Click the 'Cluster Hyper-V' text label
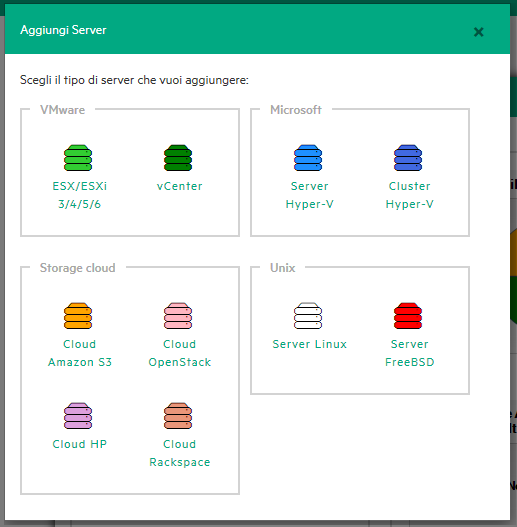The width and height of the screenshot is (517, 527). point(409,195)
